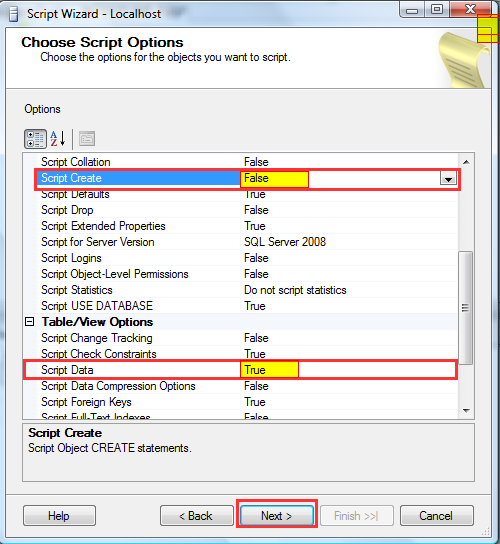Click the options list scrollbar thumb
The width and height of the screenshot is (500, 544).
pos(466,307)
